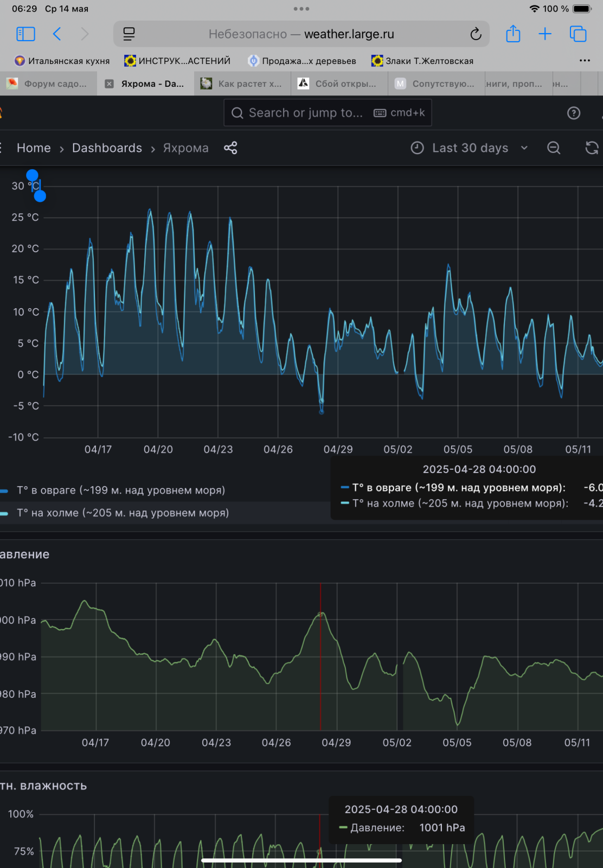Viewport: 603px width, 868px height.
Task: Refresh the dashboard icon
Action: 592,148
